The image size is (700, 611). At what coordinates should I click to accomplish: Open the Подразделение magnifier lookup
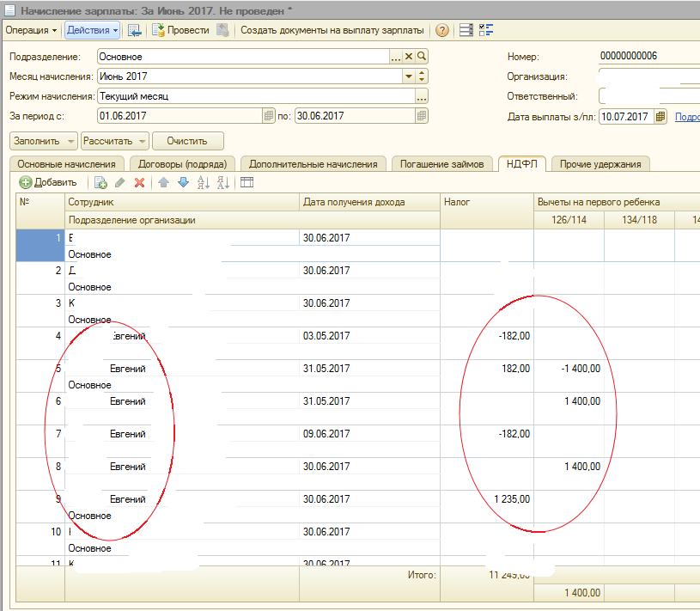coord(422,57)
